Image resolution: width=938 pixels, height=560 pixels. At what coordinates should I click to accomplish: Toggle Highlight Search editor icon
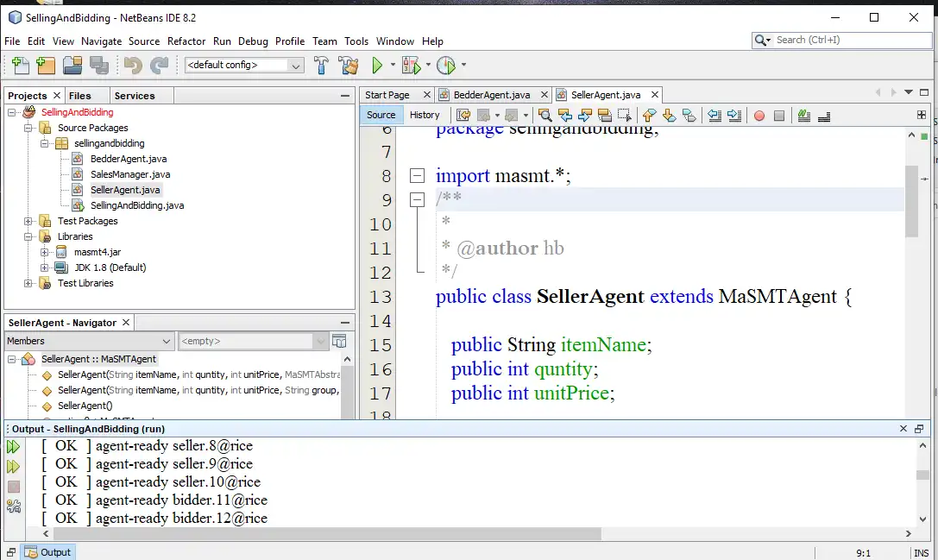coord(605,116)
